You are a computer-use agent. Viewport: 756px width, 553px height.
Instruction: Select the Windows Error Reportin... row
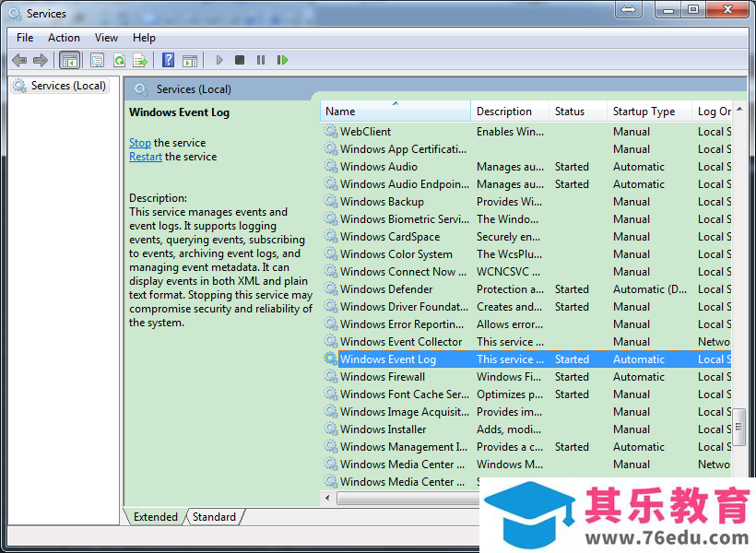[527, 324]
